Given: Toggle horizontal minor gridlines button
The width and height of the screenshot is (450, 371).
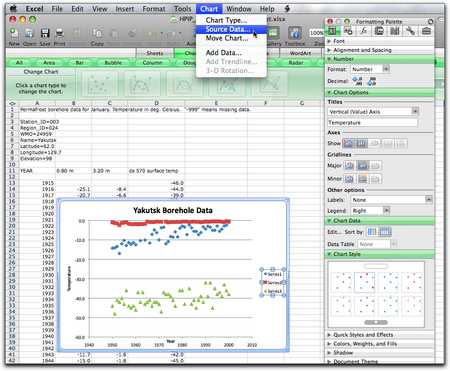Looking at the screenshot, I should coord(363,179).
